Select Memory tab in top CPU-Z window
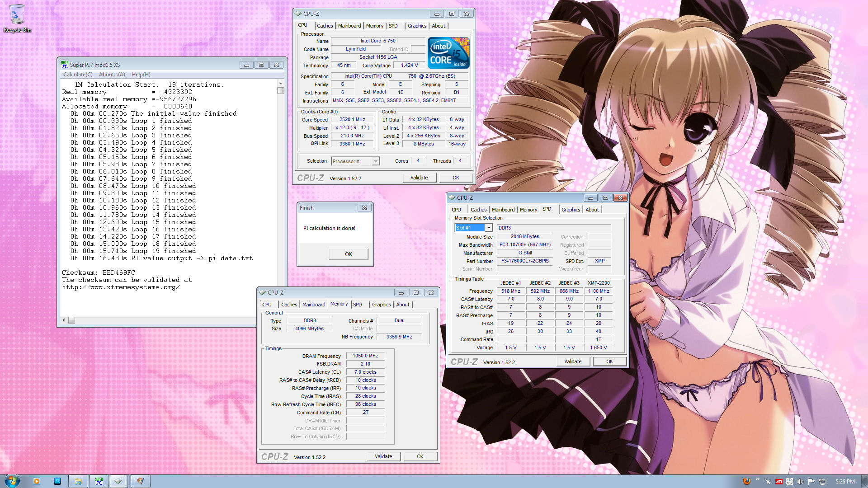 [x=375, y=26]
